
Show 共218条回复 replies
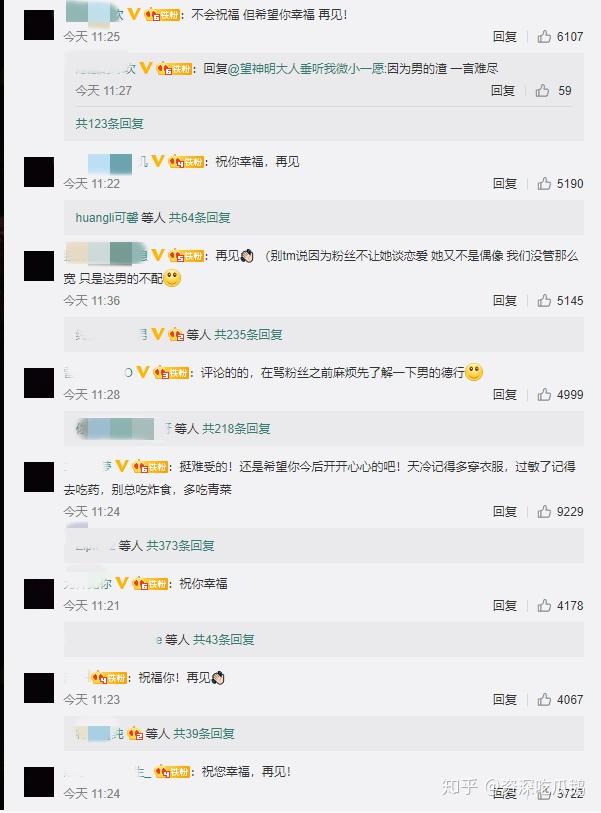point(236,428)
